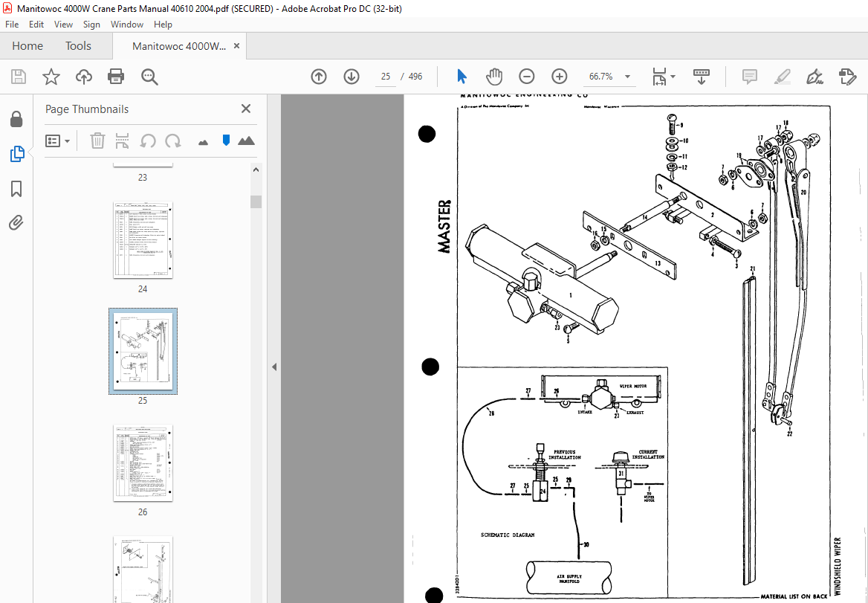The width and height of the screenshot is (868, 603).
Task: Click the fit page scrolling icon
Action: (x=659, y=77)
